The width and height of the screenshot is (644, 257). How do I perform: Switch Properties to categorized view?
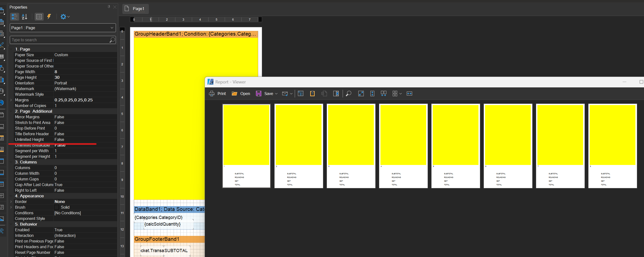14,17
